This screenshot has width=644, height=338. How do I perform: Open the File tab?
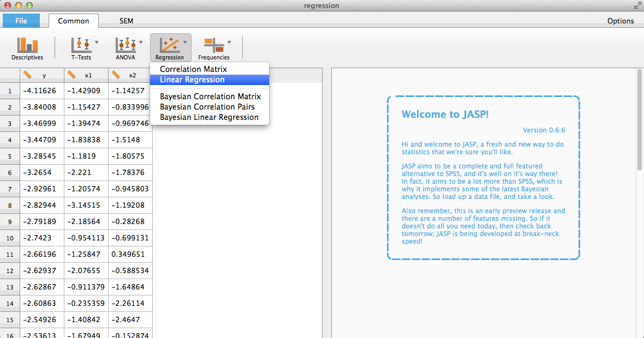[x=21, y=21]
